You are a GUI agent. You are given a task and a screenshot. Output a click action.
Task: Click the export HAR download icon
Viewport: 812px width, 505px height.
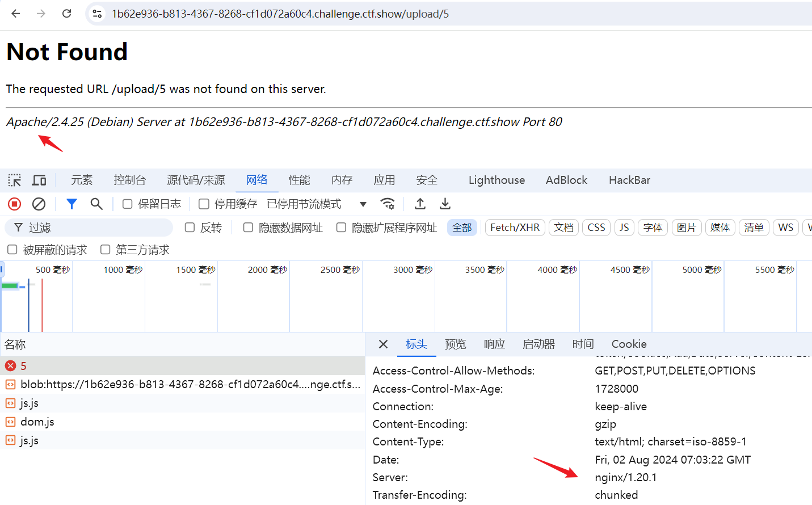(x=445, y=204)
